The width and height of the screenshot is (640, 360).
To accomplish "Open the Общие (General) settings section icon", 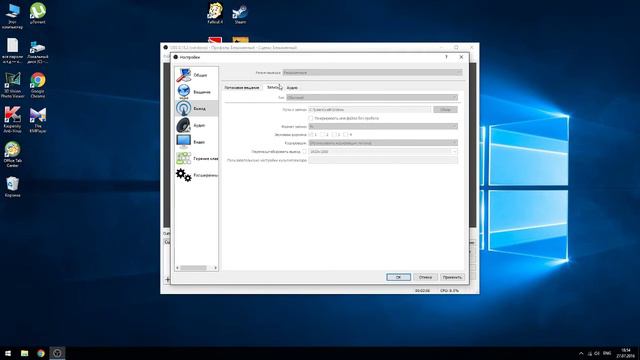I will tap(183, 75).
